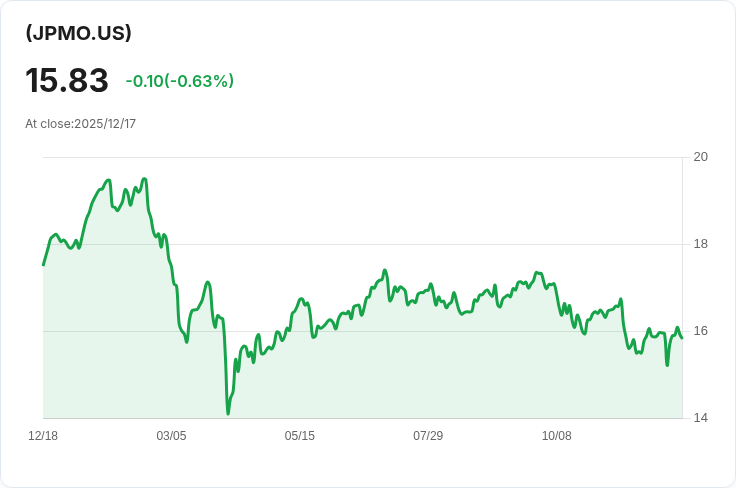Select the -0.10(-0.63%) price change text
This screenshot has width=736, height=488.
pos(179,81)
